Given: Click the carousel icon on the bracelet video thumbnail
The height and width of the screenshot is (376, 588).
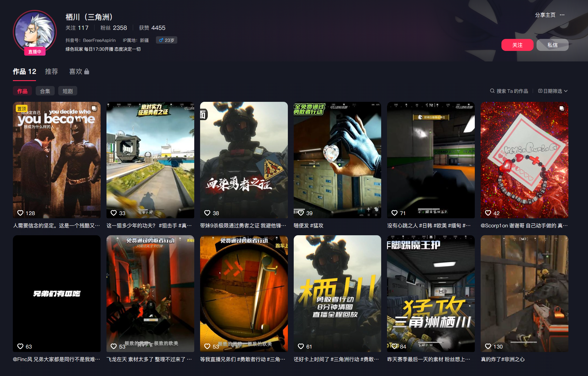Looking at the screenshot, I should pos(562,108).
